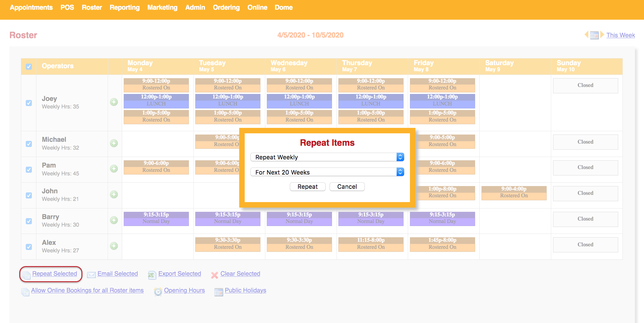Uncheck the checkbox next to Barry

point(29,221)
